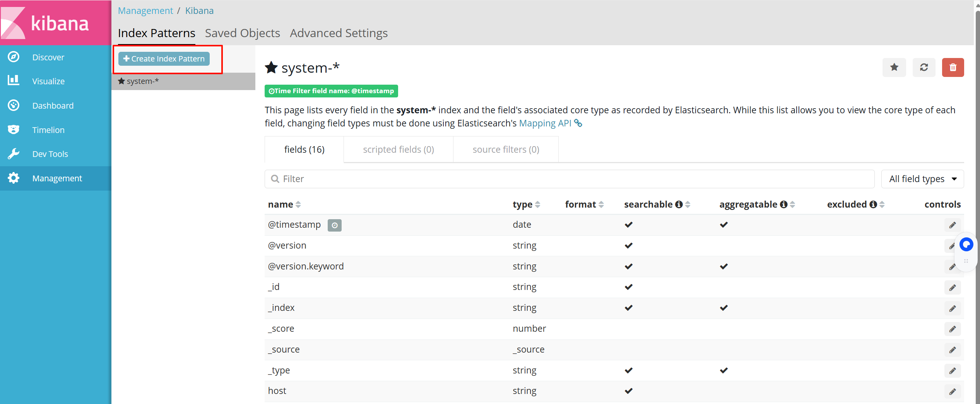The width and height of the screenshot is (980, 404).
Task: Open the Visualize bar chart icon
Action: coord(14,81)
